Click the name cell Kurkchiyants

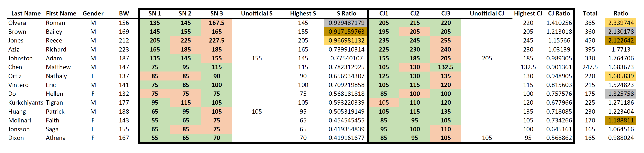click(x=26, y=103)
